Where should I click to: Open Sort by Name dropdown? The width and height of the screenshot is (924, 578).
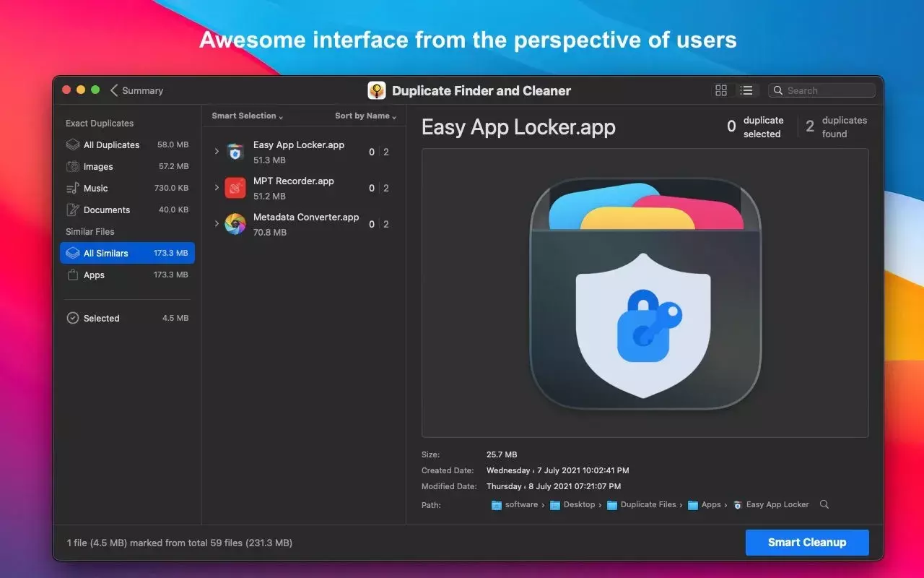(365, 116)
